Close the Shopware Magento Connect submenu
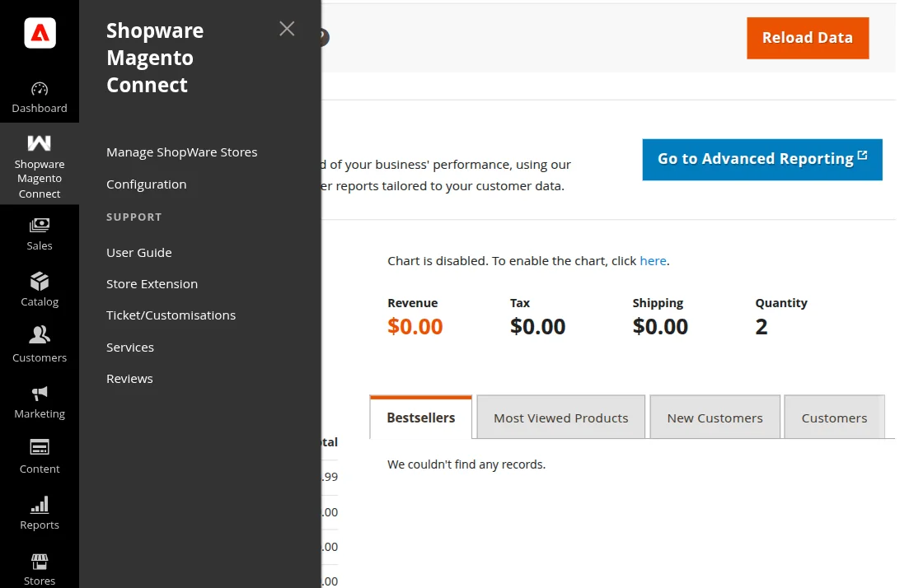The image size is (923, 588). 287,29
